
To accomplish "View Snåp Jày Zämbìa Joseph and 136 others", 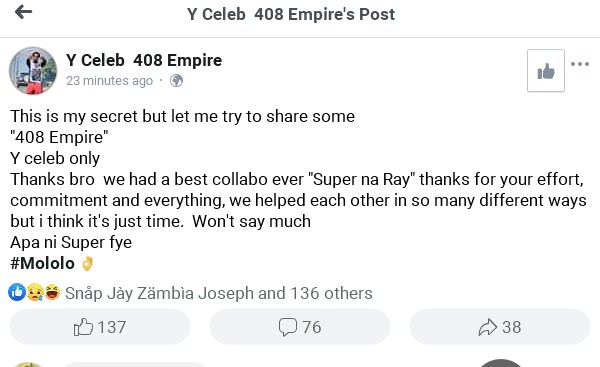I will [x=218, y=294].
